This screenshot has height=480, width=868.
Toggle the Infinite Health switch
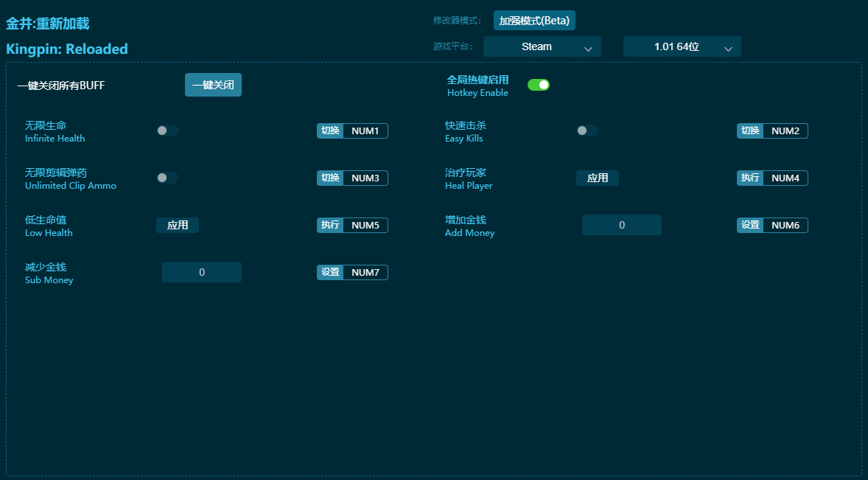tap(167, 131)
